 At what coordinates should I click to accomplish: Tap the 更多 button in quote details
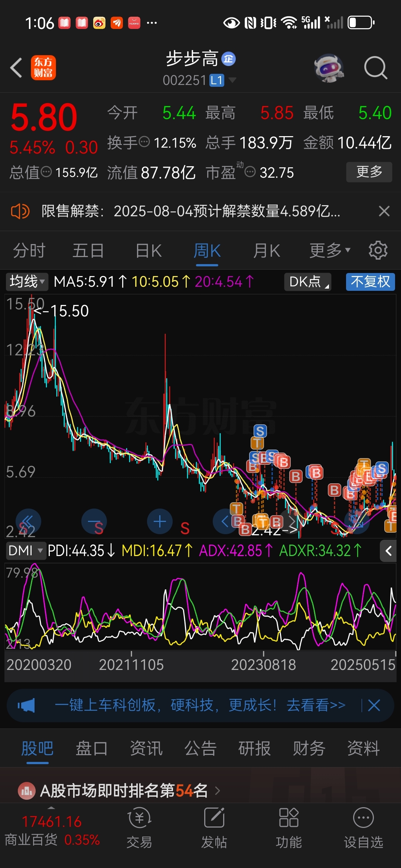(x=369, y=172)
